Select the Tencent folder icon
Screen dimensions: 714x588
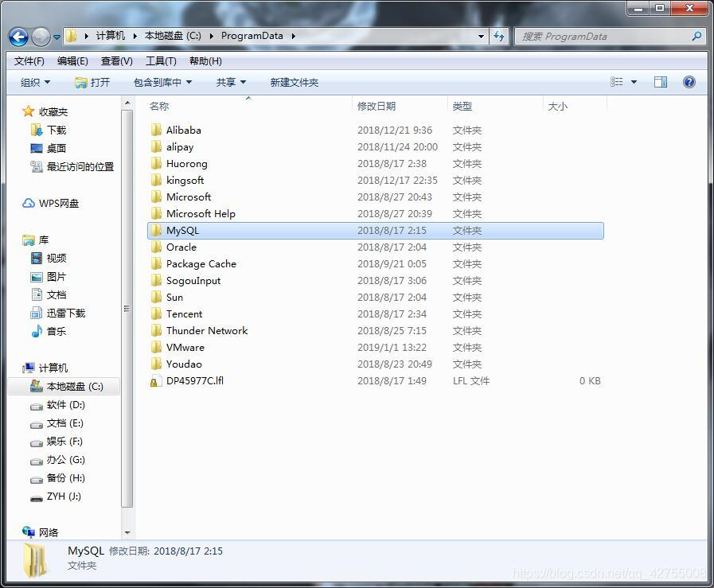[x=156, y=313]
